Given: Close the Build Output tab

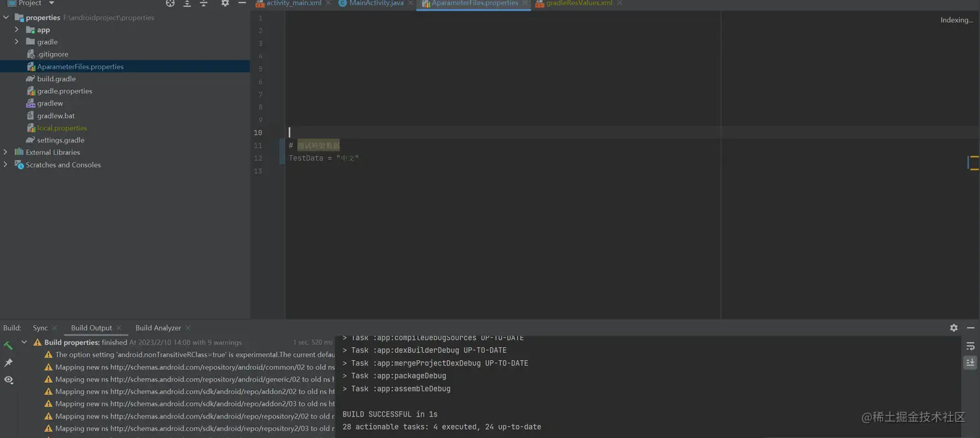Looking at the screenshot, I should pyautogui.click(x=119, y=328).
